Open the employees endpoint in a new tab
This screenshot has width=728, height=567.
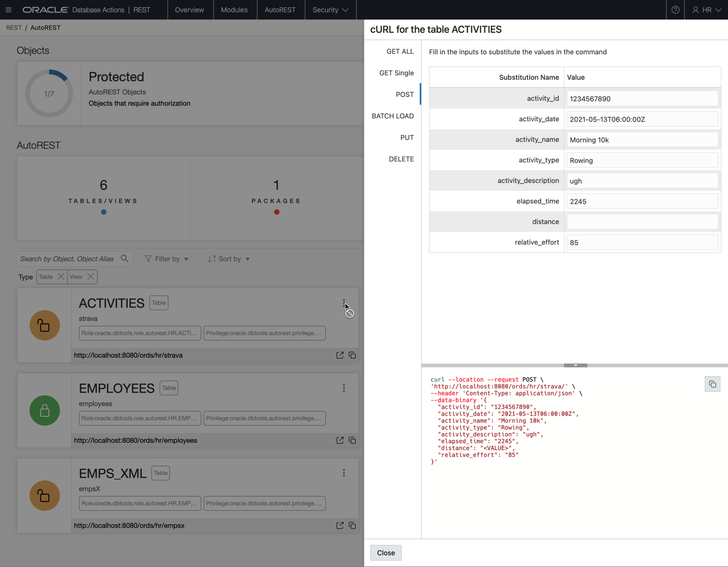click(339, 440)
